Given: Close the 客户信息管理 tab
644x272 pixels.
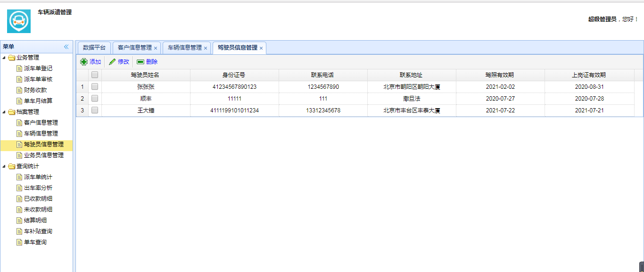Looking at the screenshot, I should [x=156, y=48].
